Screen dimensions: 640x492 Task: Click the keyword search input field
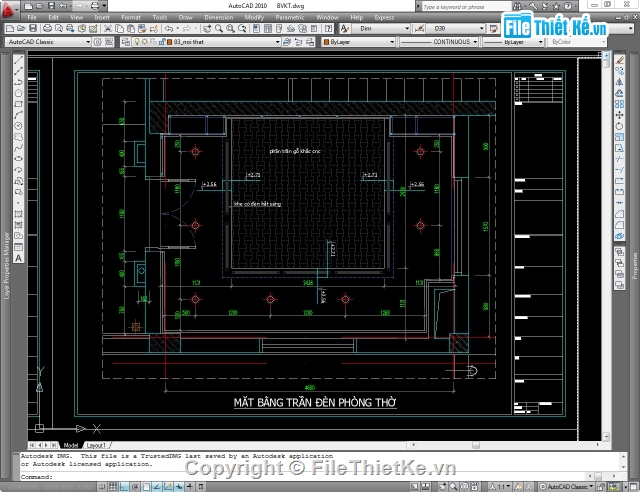click(466, 7)
